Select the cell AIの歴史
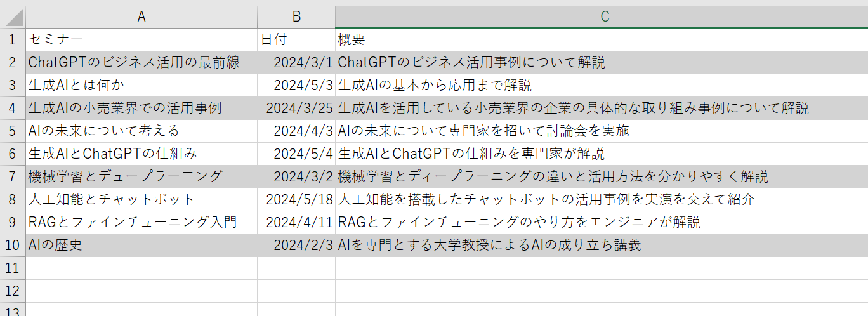 (141, 245)
